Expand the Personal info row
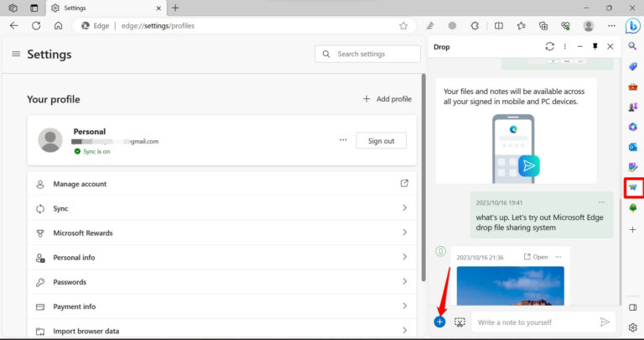 point(221,258)
